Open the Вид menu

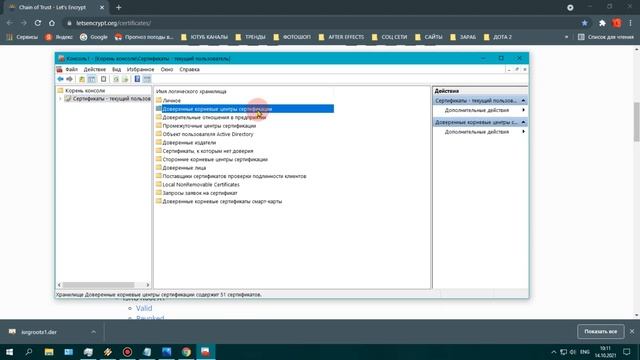[117, 70]
